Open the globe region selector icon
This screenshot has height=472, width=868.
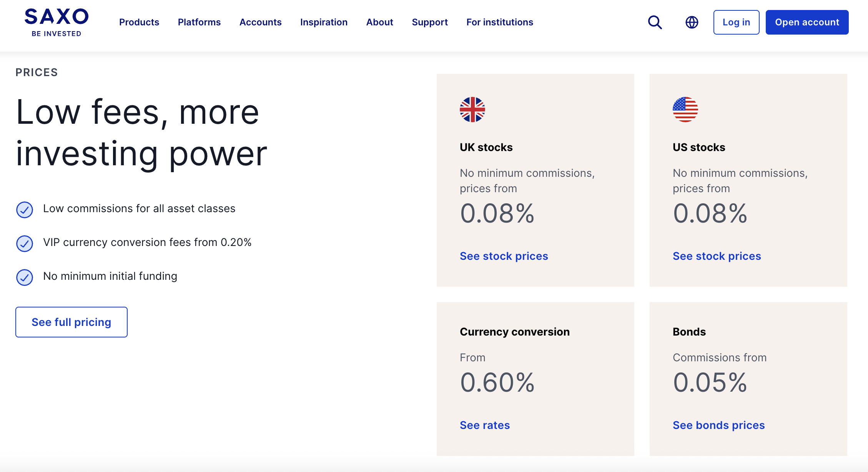click(692, 22)
